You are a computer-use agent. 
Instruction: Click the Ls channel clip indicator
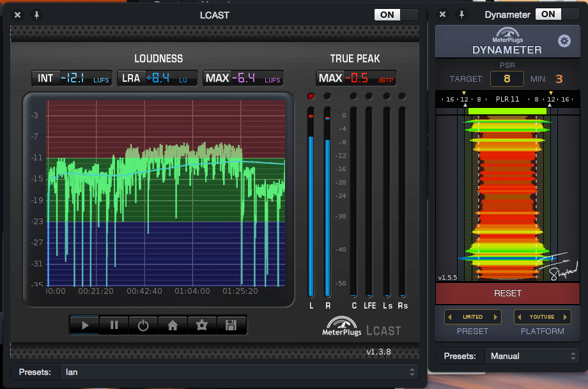[387, 96]
